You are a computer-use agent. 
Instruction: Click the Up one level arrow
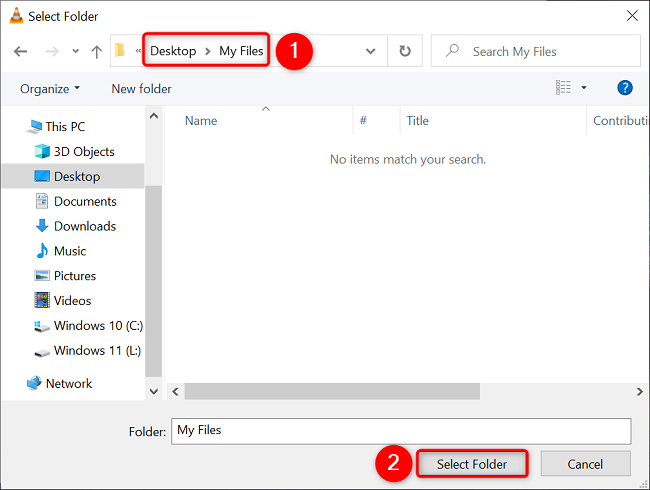click(x=96, y=51)
